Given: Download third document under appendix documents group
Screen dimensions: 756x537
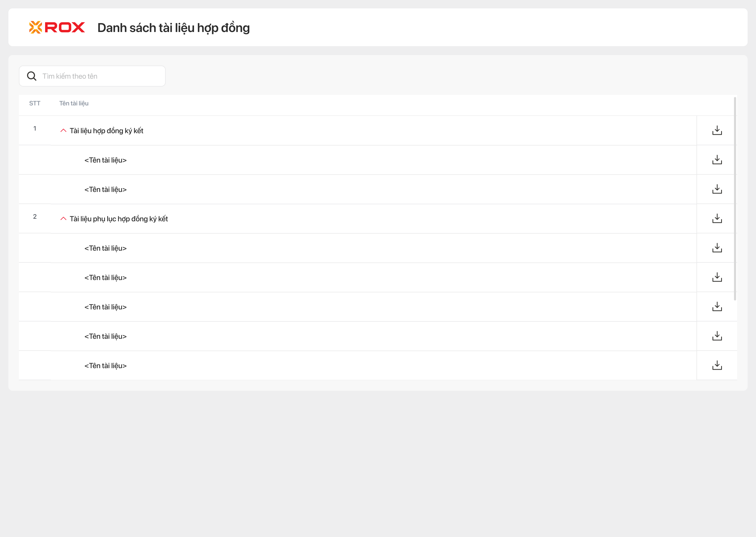Looking at the screenshot, I should click(717, 307).
